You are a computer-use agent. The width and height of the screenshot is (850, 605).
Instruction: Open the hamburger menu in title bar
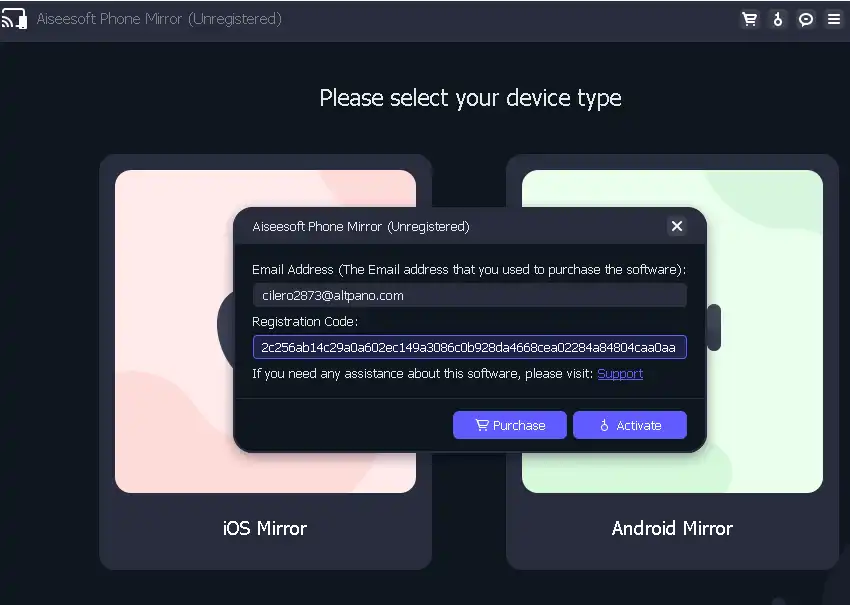pos(833,19)
